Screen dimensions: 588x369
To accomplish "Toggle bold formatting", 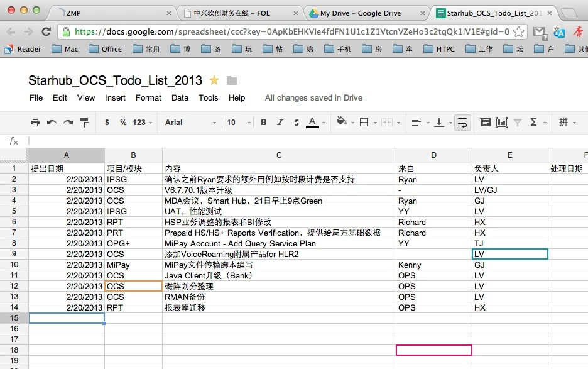I will pos(264,123).
